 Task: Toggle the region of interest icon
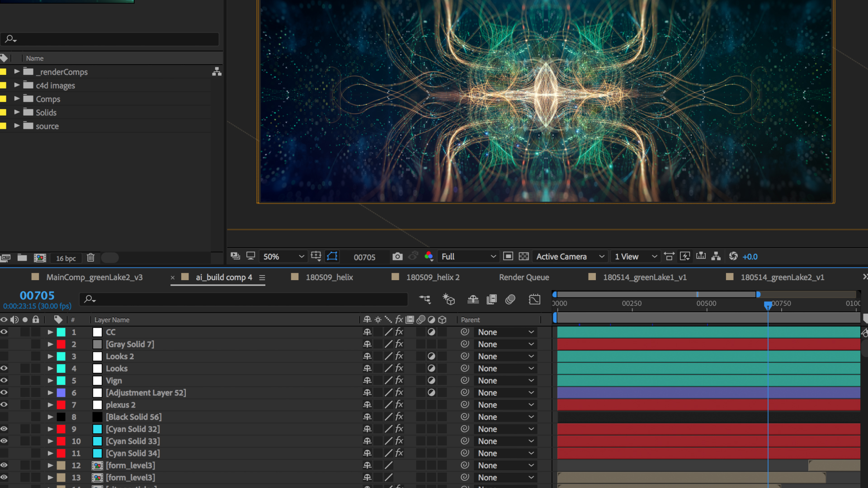click(508, 257)
